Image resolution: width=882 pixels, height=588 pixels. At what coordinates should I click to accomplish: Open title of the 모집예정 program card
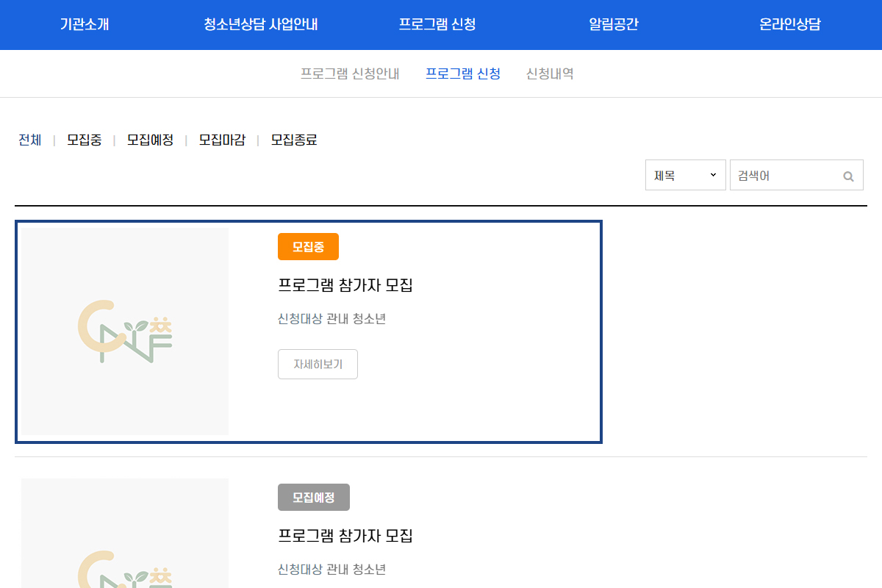click(x=345, y=536)
